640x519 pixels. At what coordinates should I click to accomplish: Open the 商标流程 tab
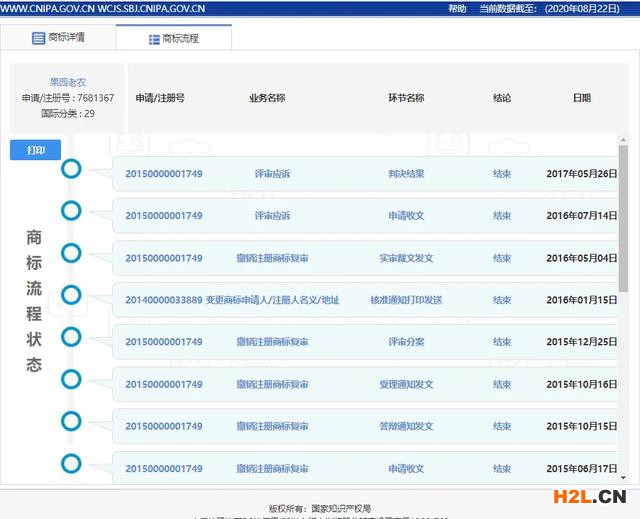[x=174, y=38]
